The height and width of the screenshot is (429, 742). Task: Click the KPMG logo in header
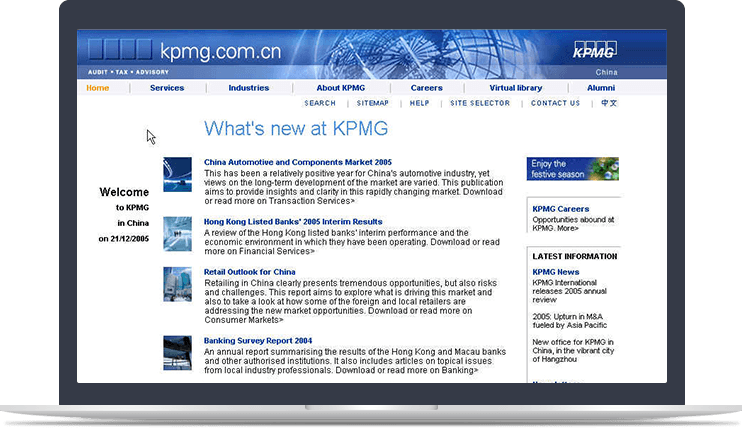tap(594, 49)
